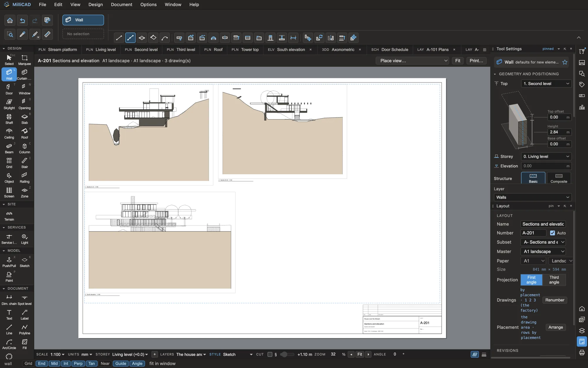This screenshot has width=588, height=368.
Task: Select the Terrain tool
Action: tap(9, 216)
